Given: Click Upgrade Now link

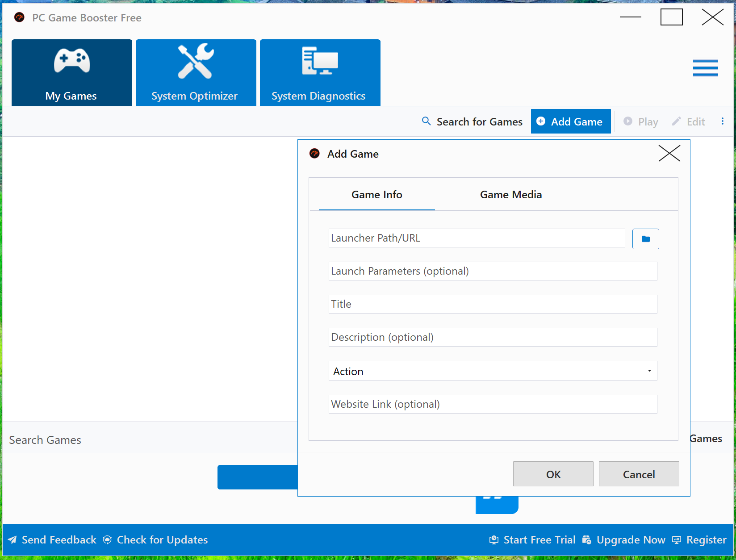Looking at the screenshot, I should pyautogui.click(x=624, y=540).
